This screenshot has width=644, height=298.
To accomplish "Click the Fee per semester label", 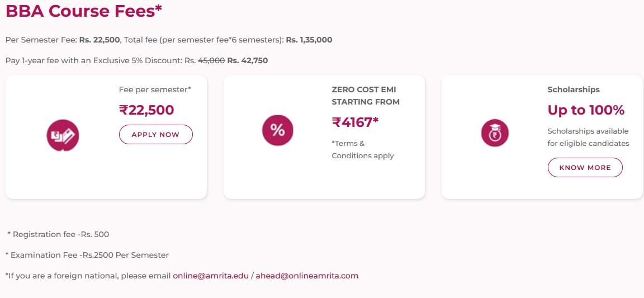I will coord(155,89).
